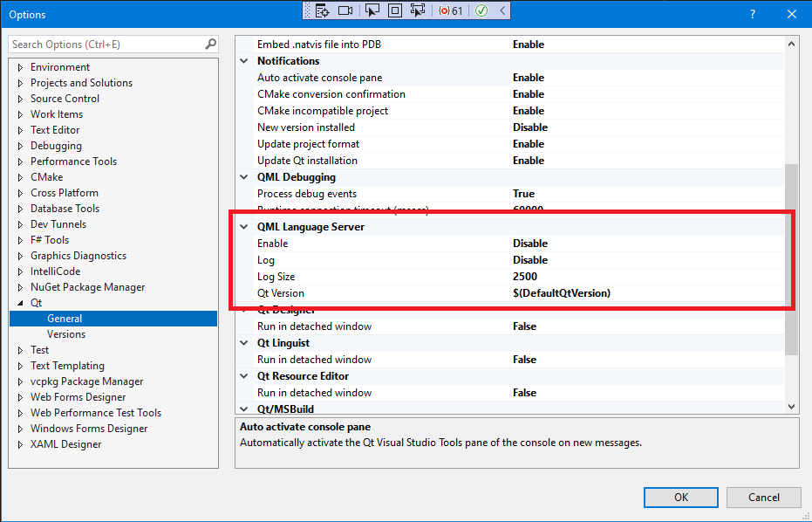The height and width of the screenshot is (522, 812).
Task: Click the OK button
Action: 680,497
